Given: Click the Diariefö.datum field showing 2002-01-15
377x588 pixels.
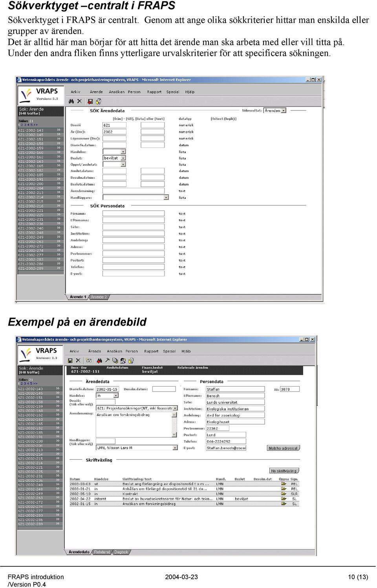Looking at the screenshot, I should (107, 389).
